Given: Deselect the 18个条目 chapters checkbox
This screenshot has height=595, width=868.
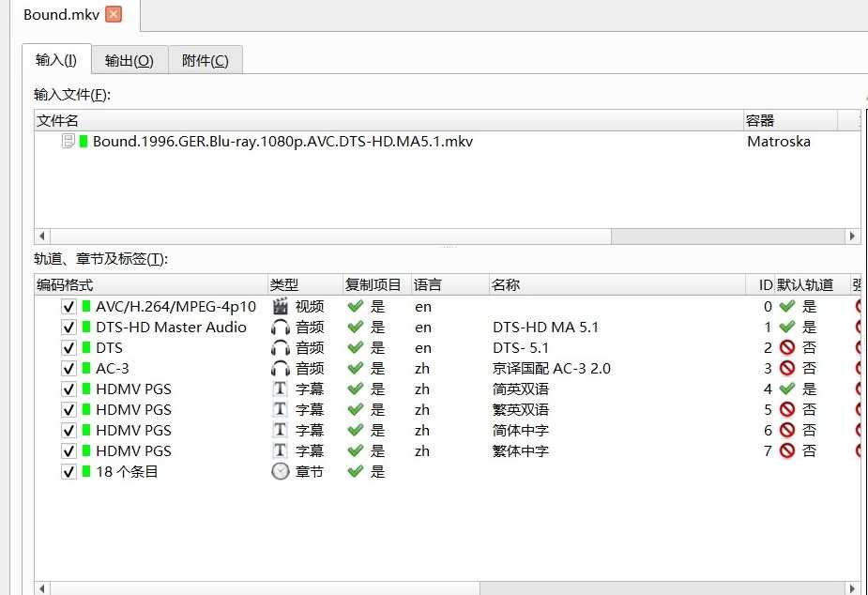Looking at the screenshot, I should [69, 471].
